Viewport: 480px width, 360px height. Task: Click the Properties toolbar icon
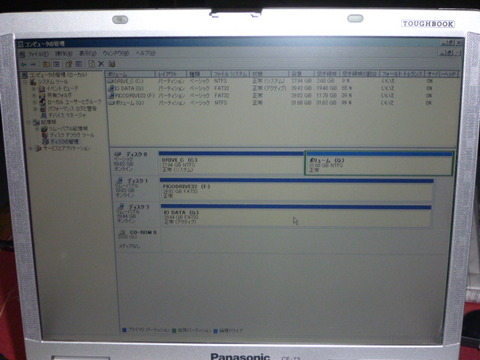(69, 64)
